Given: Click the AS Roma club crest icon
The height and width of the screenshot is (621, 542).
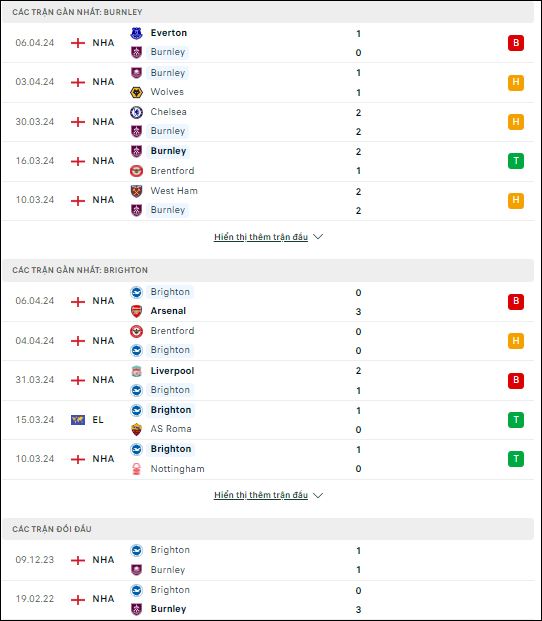Looking at the screenshot, I should 136,429.
